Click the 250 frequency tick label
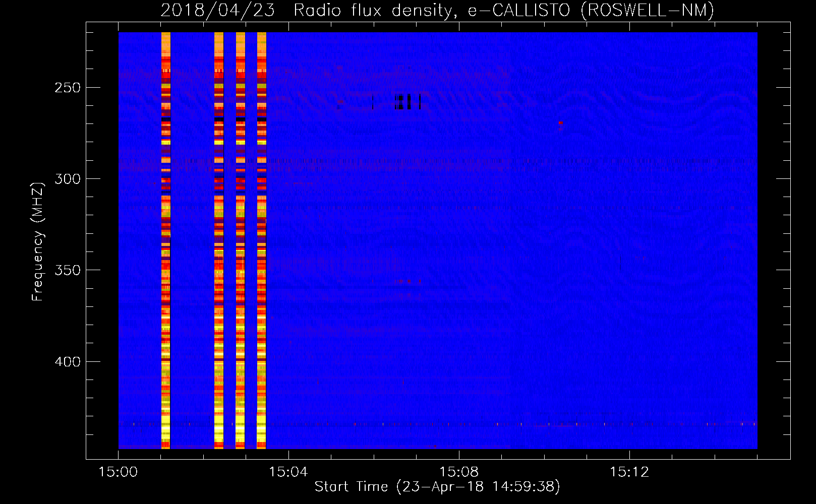This screenshot has height=504, width=816. tap(68, 88)
